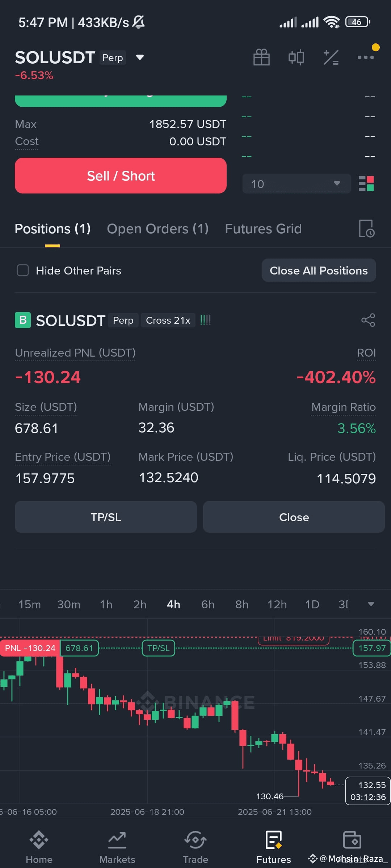Switch to the Open Orders (1) tab

click(x=157, y=229)
